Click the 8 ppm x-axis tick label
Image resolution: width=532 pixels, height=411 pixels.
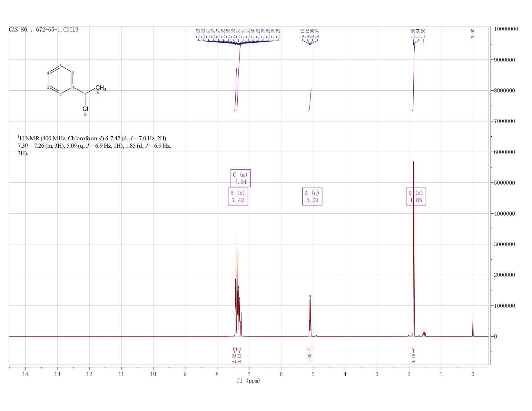click(x=217, y=374)
